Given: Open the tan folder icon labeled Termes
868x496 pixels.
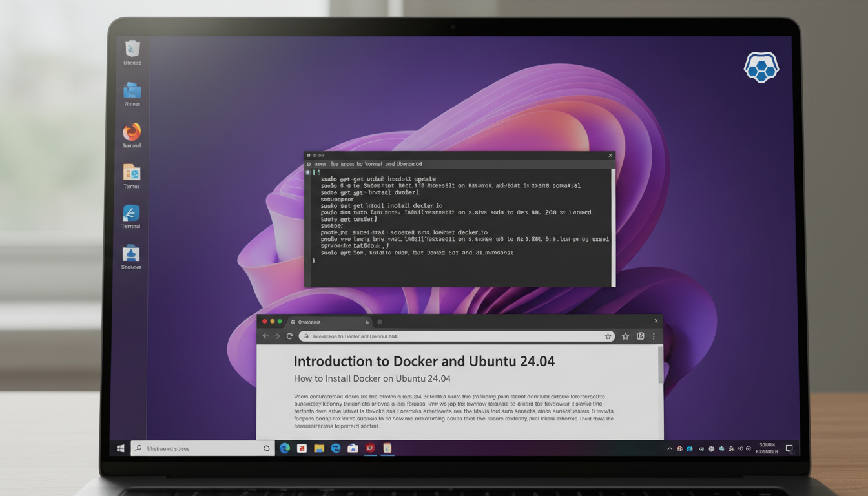Looking at the screenshot, I should click(132, 172).
